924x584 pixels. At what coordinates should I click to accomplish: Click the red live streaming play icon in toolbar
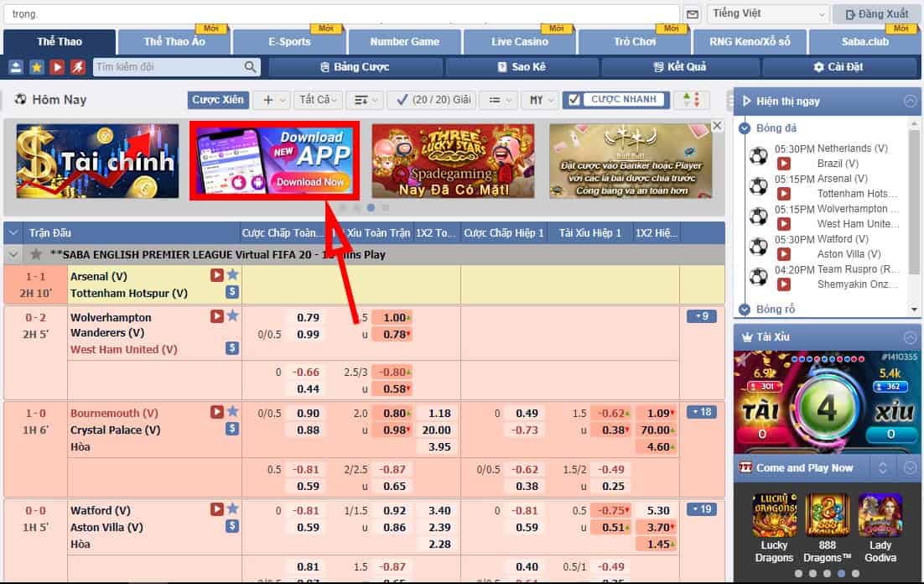click(57, 67)
